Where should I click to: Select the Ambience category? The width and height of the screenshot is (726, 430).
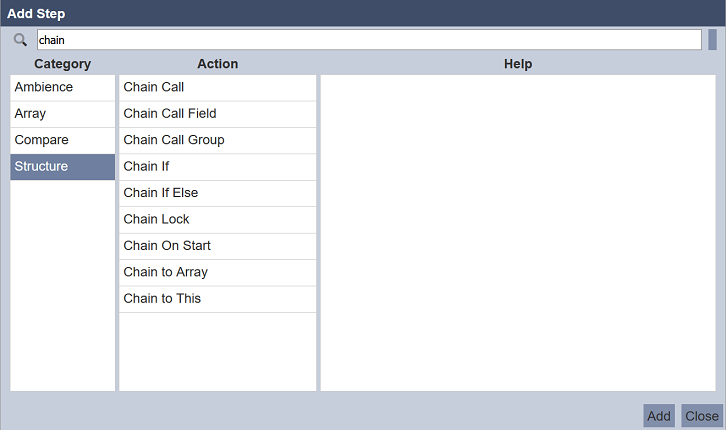[x=62, y=87]
